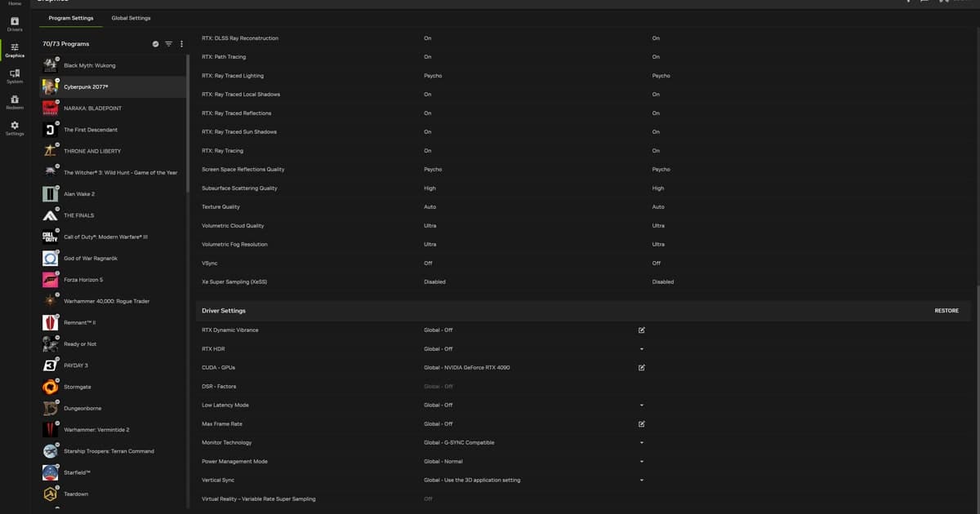Open the Drivers section in sidebar
Image resolution: width=980 pixels, height=514 pixels.
[15, 24]
